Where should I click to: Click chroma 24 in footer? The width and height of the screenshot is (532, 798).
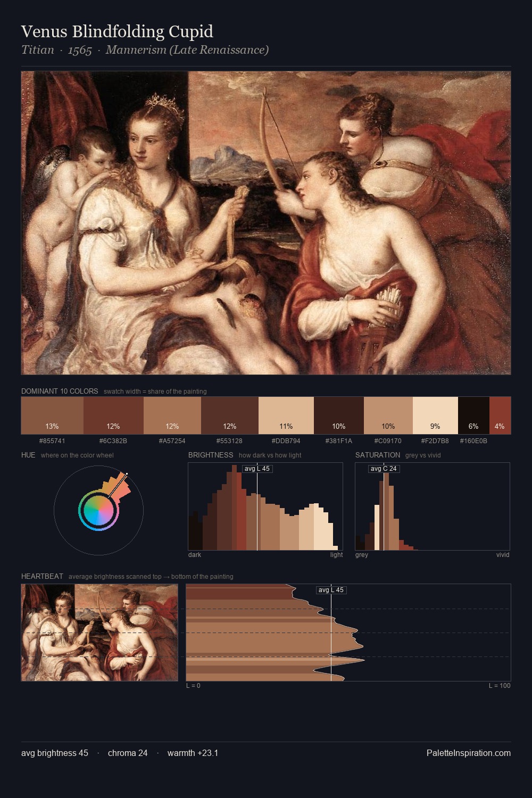tap(128, 753)
